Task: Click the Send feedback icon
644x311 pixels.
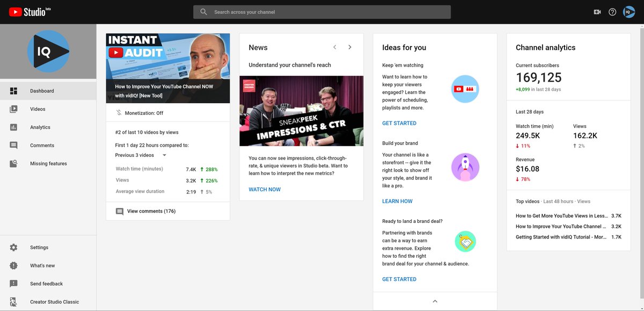Action: [13, 284]
